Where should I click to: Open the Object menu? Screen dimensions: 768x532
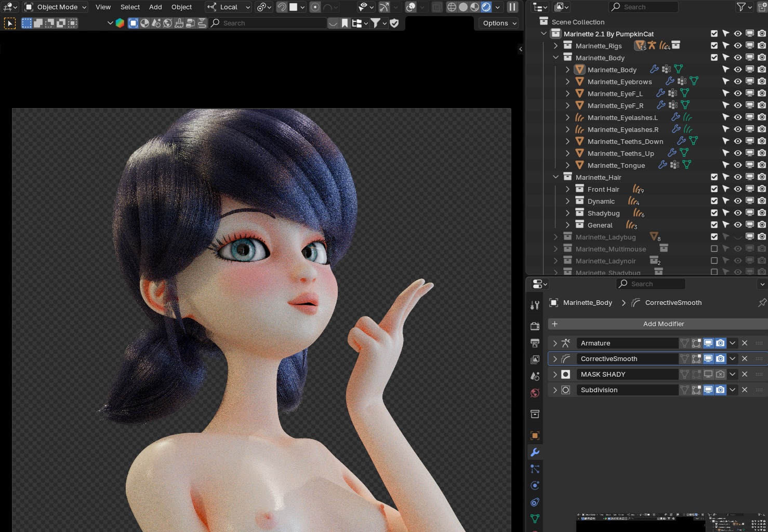(181, 7)
